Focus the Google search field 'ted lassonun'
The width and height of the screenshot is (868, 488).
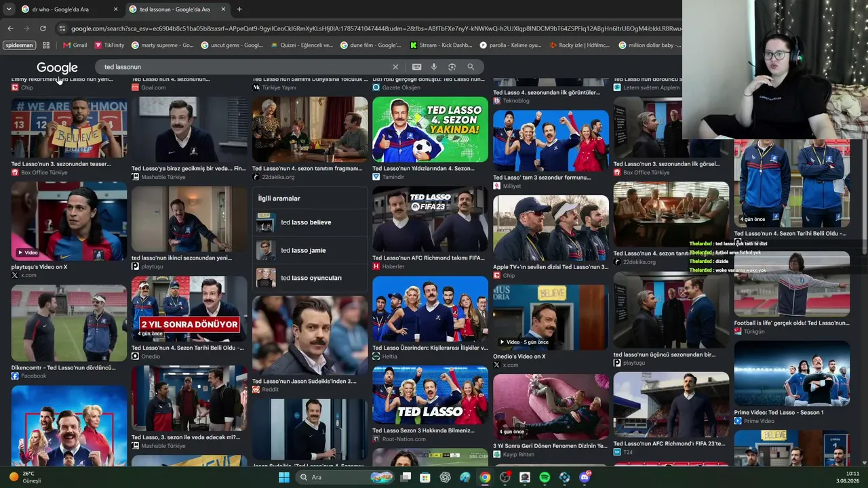(x=244, y=67)
